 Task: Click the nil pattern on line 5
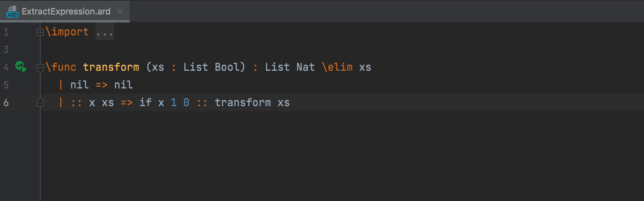[x=79, y=85]
